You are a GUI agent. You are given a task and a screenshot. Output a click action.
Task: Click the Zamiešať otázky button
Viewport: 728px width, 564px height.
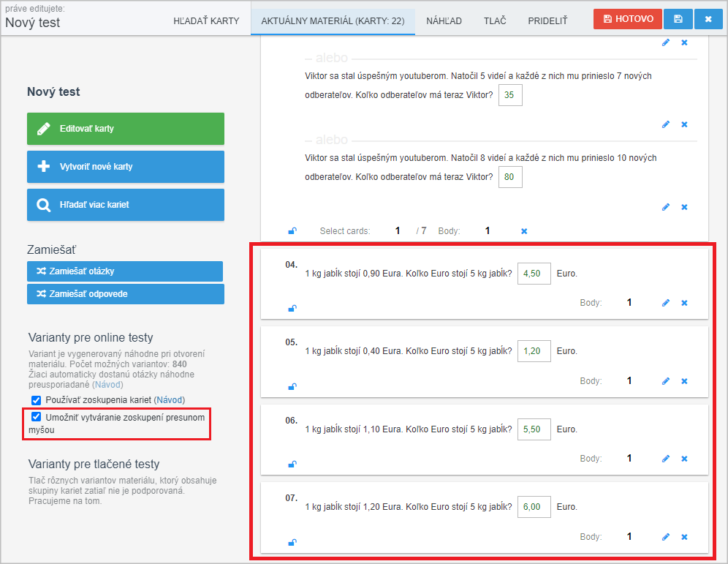(125, 271)
